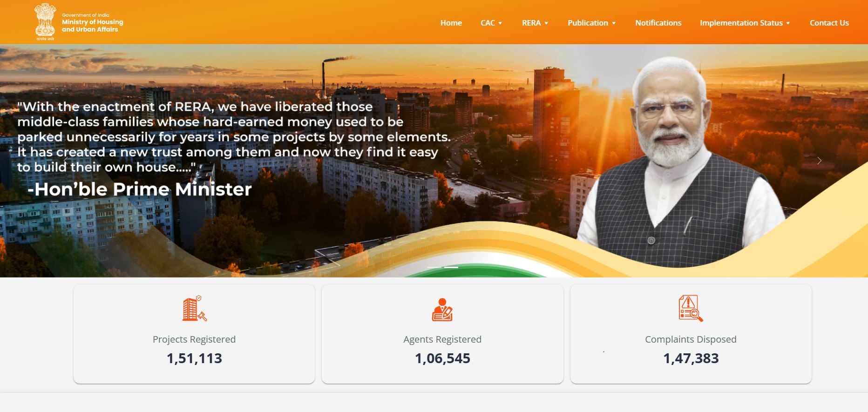Go to previous banner slide arrow

(65, 161)
